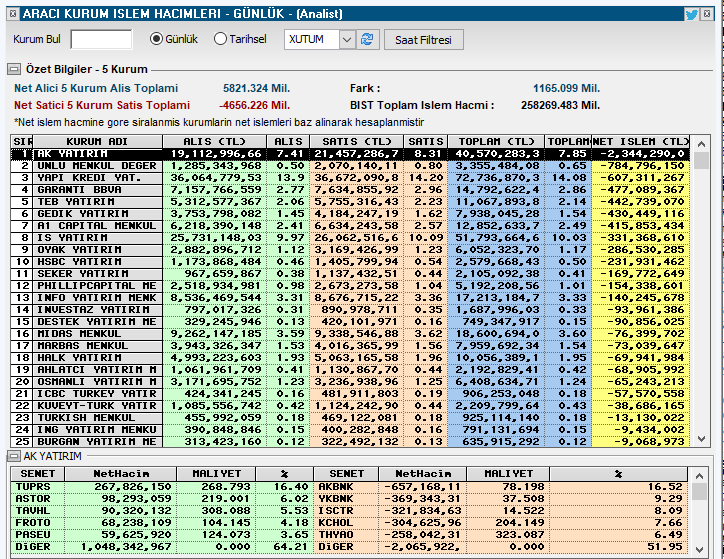Select the AHLATCI YATIRIM M row
The height and width of the screenshot is (559, 724).
(x=350, y=370)
